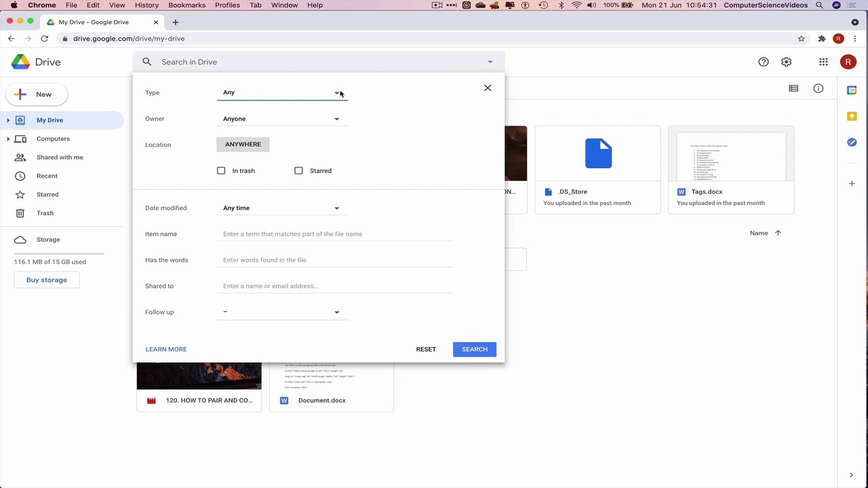Open the Date modified Any time dropdown

tap(282, 208)
